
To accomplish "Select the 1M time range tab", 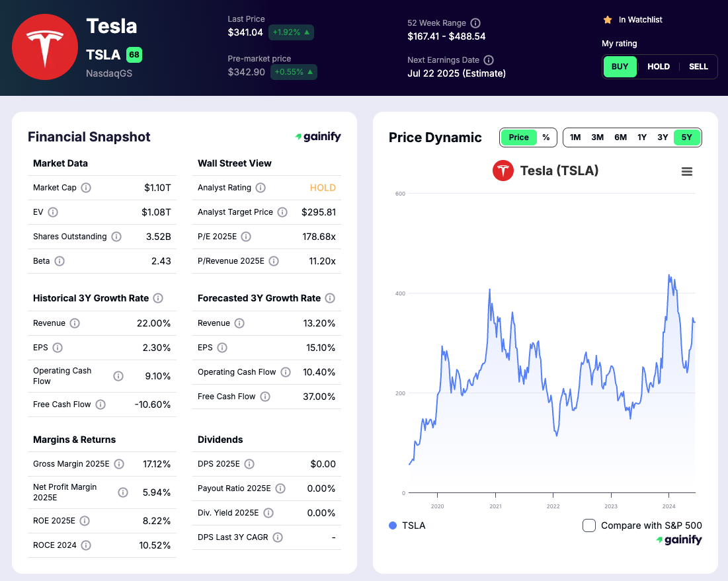I will pyautogui.click(x=575, y=137).
